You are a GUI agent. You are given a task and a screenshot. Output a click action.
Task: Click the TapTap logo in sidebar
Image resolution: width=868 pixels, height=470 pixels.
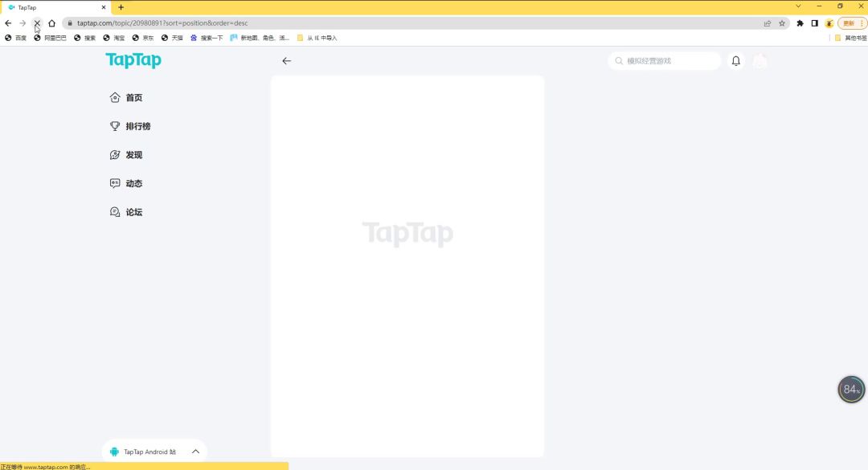click(133, 60)
